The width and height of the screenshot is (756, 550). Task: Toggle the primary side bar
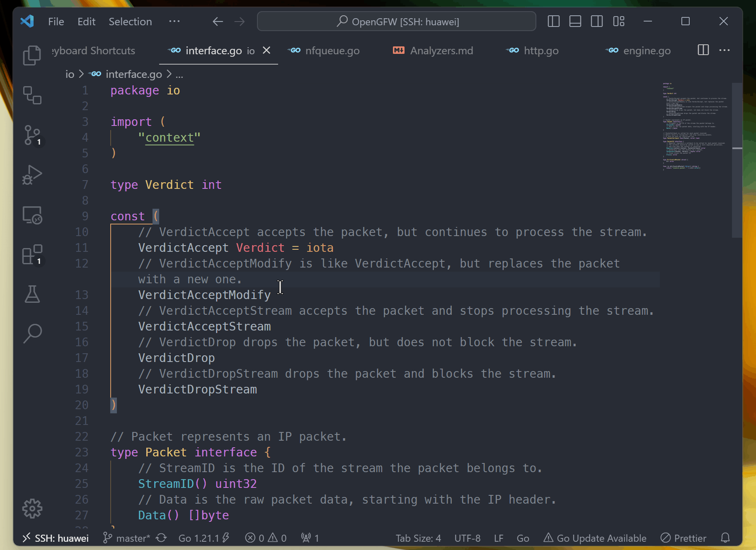[x=553, y=22]
